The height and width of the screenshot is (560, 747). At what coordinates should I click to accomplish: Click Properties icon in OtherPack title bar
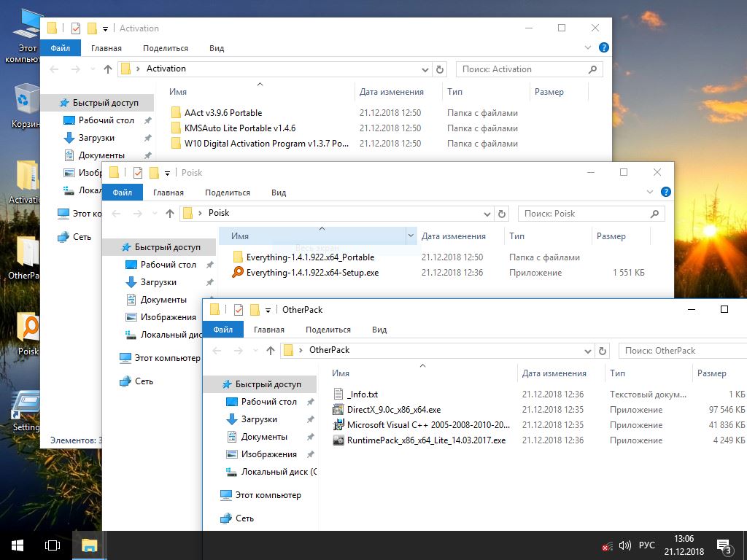(x=239, y=310)
